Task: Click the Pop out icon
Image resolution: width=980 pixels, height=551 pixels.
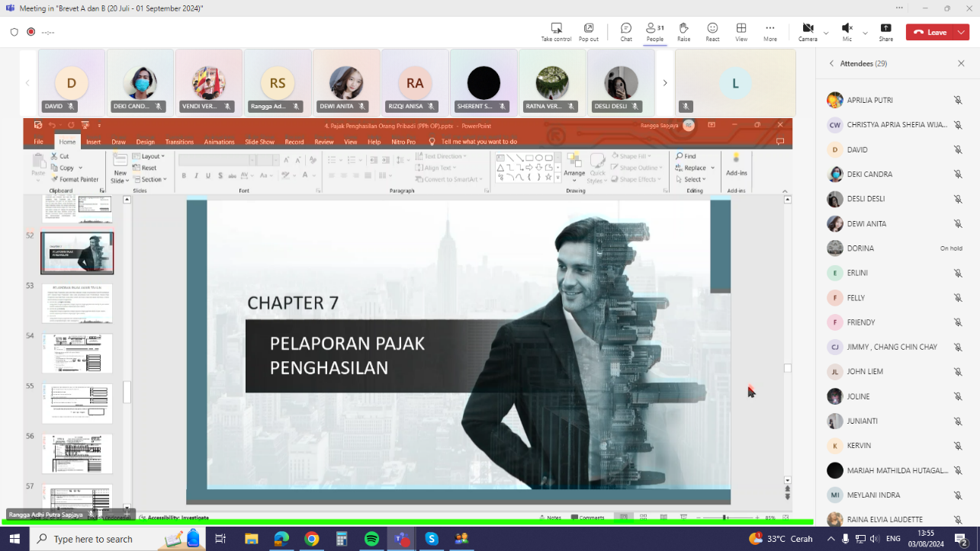Action: (x=588, y=31)
